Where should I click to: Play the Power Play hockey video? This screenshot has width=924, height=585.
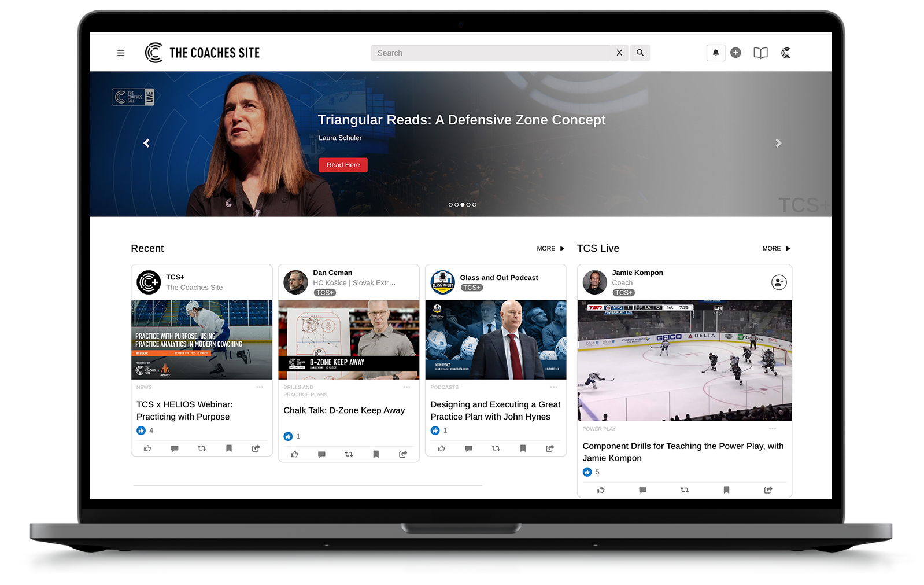click(x=685, y=360)
